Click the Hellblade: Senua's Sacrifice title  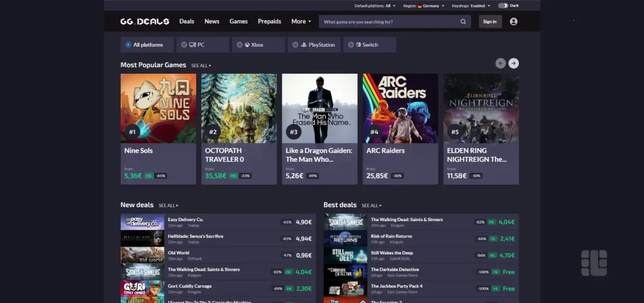coord(196,236)
